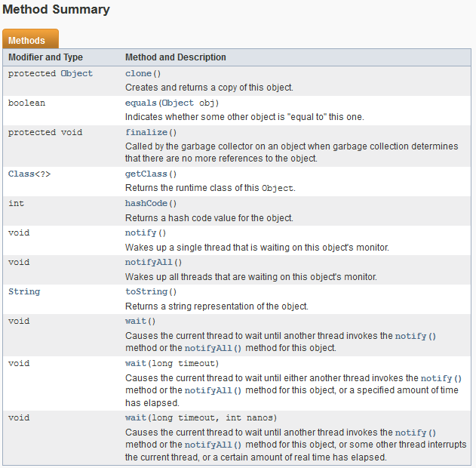Open the getClass() method link
This screenshot has width=476, height=468.
[x=146, y=174]
